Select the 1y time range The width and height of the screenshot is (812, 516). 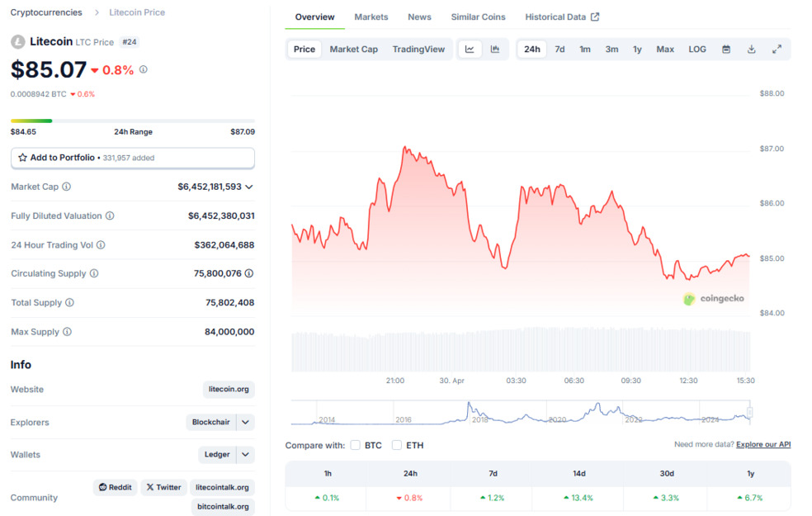coord(638,50)
